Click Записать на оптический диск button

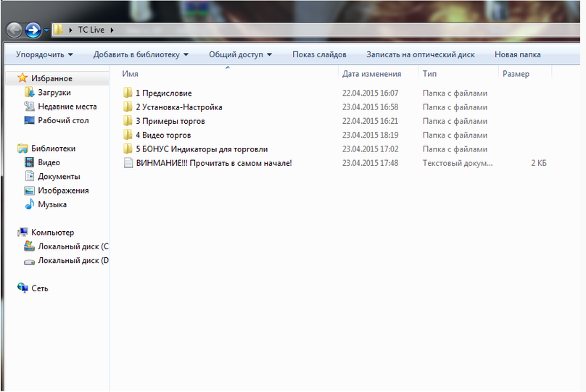[420, 54]
